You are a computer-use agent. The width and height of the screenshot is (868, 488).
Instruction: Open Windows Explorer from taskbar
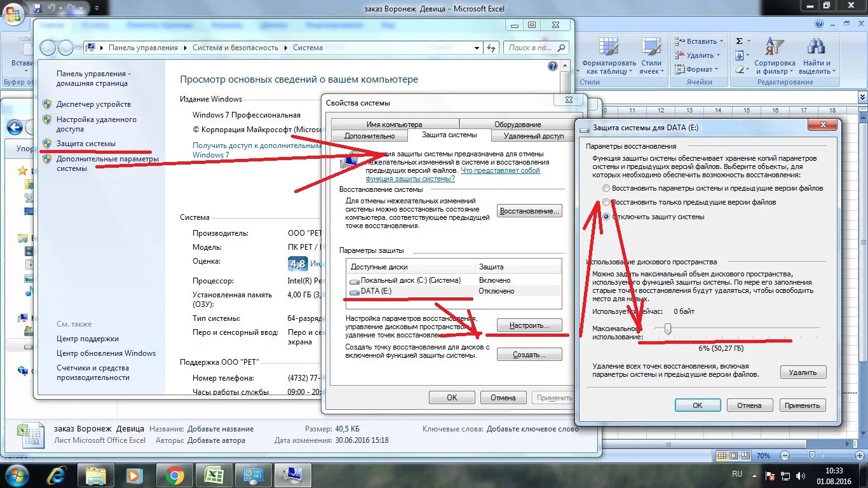click(97, 475)
